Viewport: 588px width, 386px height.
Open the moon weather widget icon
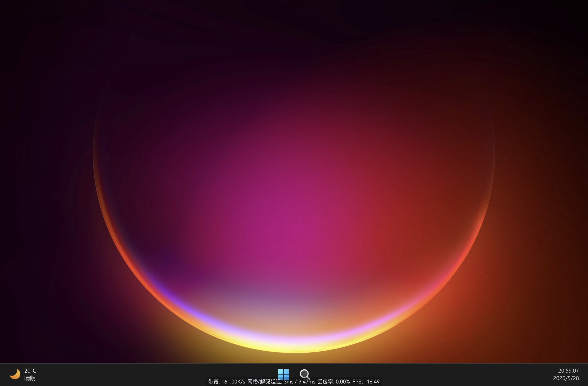pos(15,374)
